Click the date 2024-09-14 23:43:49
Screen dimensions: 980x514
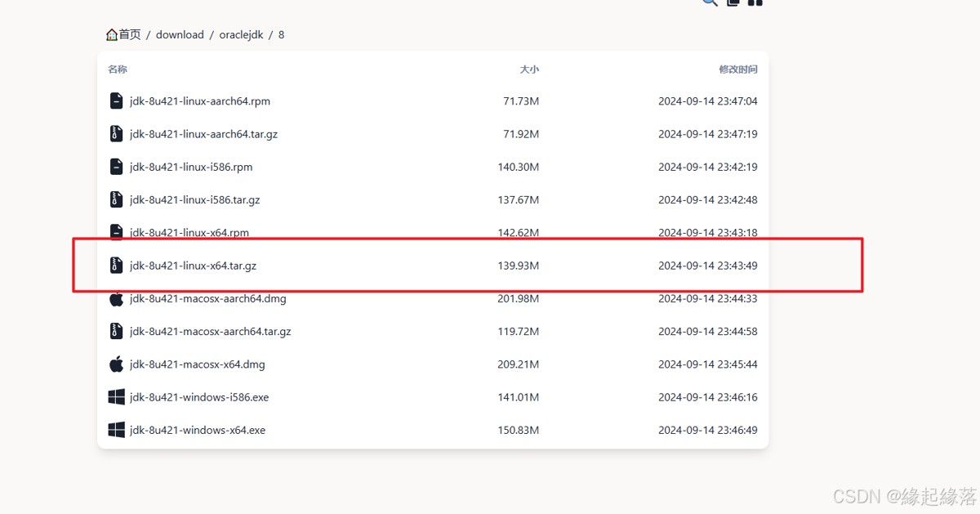point(708,266)
